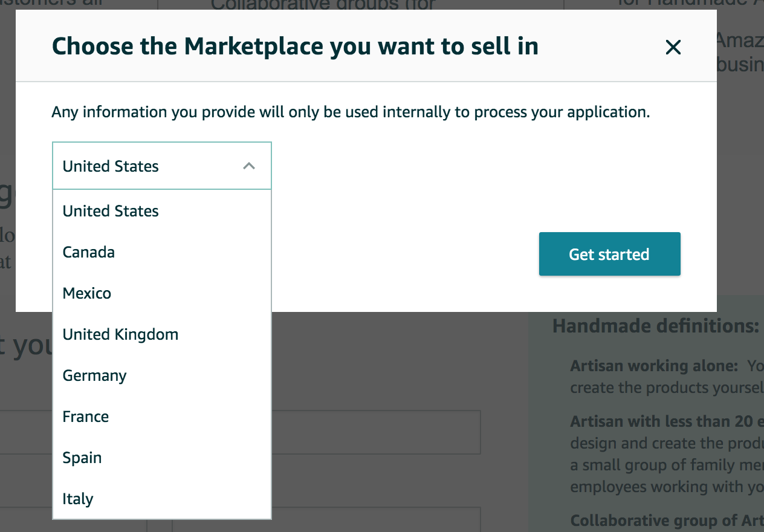Click the lower form field on the background page

(x=375, y=520)
